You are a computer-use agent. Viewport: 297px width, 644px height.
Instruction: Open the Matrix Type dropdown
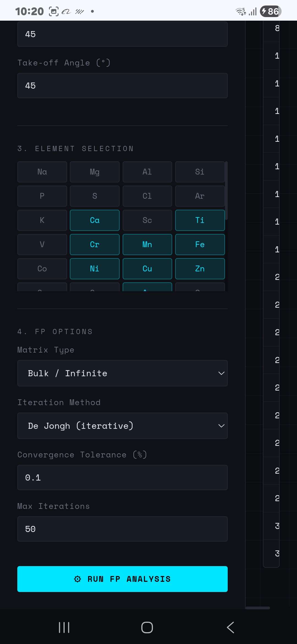(122, 373)
